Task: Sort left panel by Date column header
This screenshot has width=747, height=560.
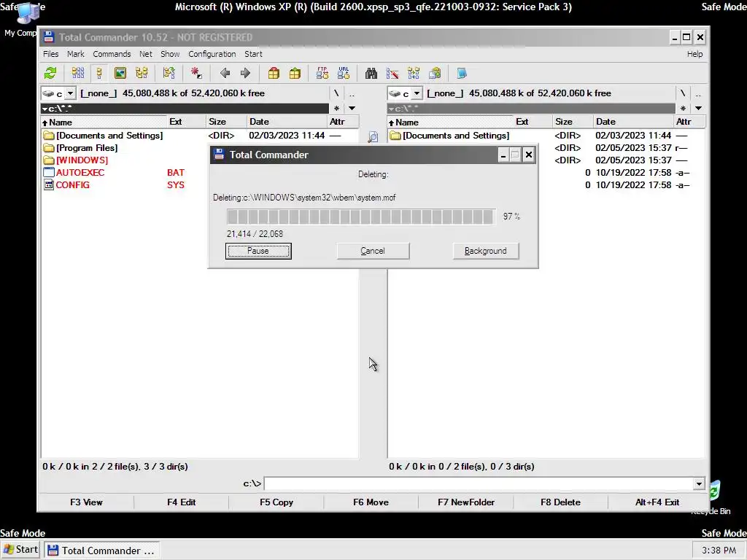Action: [x=287, y=122]
